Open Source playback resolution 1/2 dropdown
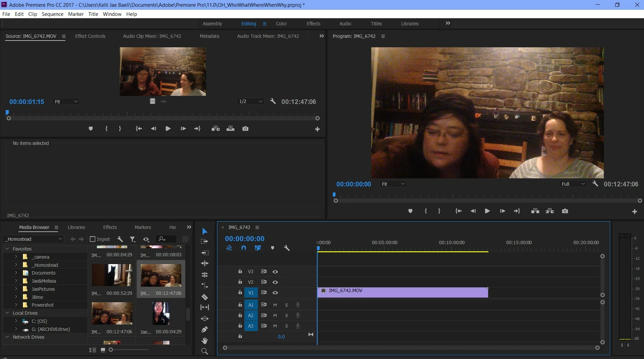Viewport: 644px width, 359px height. click(250, 101)
